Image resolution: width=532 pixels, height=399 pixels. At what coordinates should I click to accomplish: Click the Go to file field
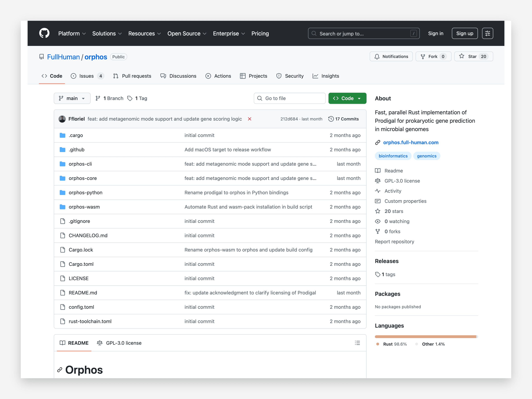290,98
